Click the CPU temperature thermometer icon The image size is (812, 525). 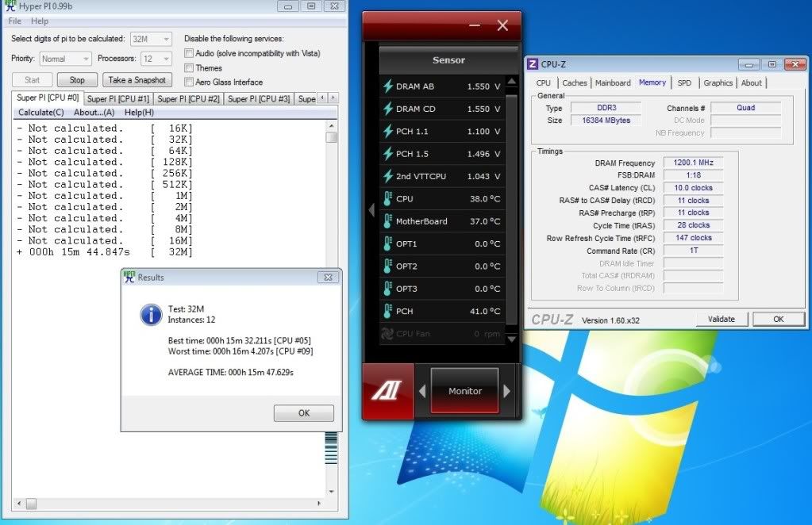(387, 198)
